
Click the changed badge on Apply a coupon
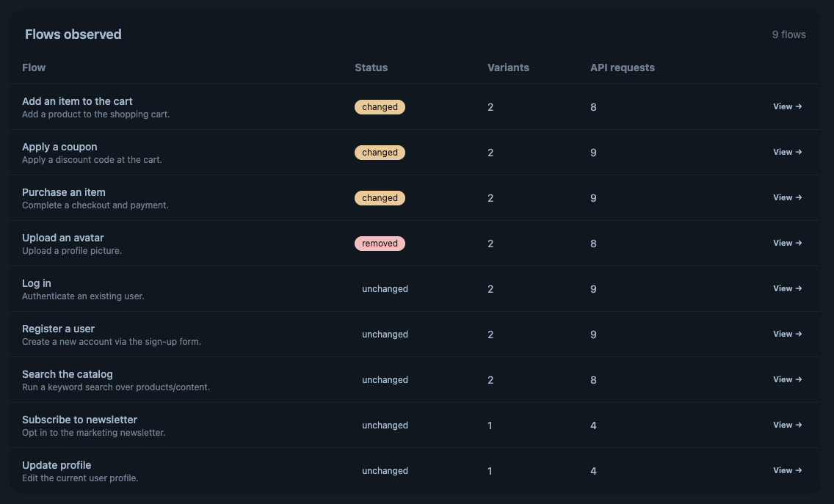(x=380, y=153)
